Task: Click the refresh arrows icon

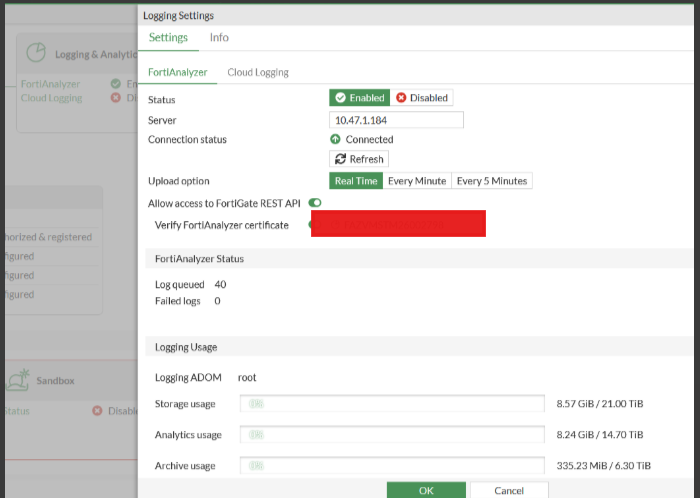Action: click(341, 159)
